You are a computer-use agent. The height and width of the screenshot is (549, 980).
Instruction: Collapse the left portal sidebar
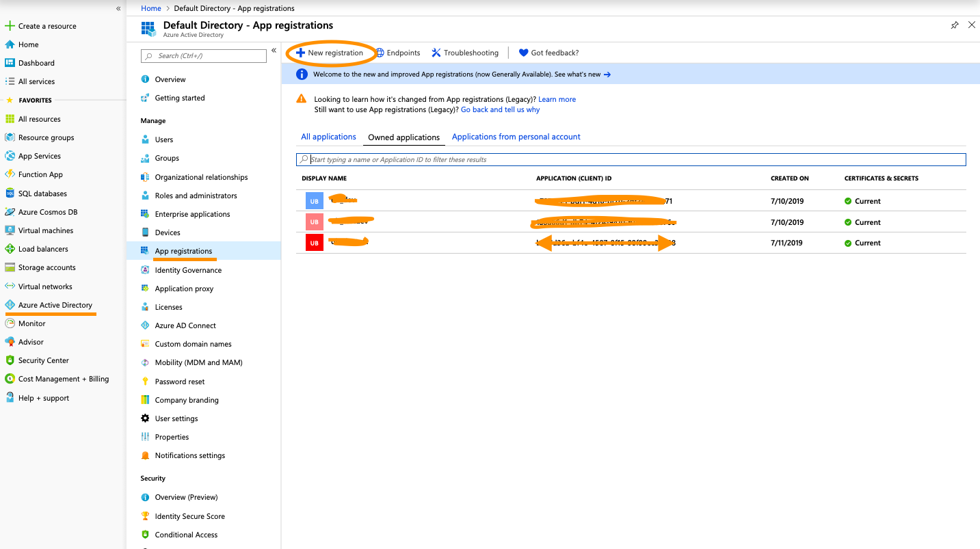(x=118, y=9)
